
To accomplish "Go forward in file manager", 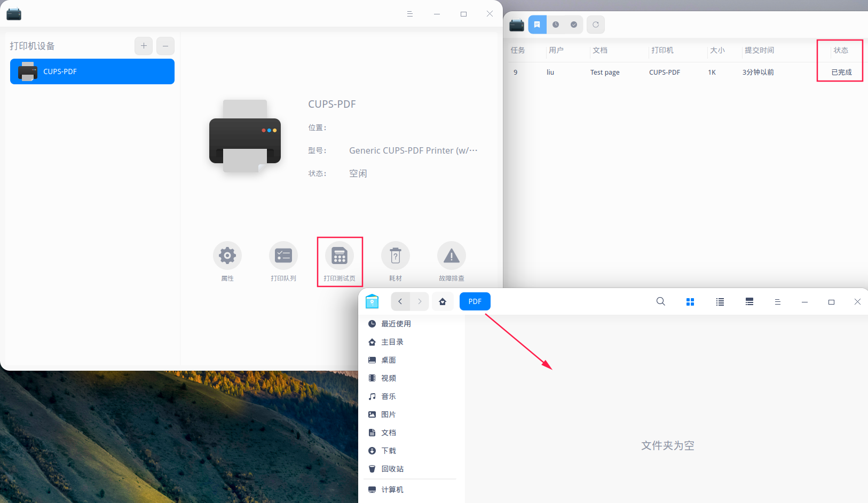I will 420,301.
